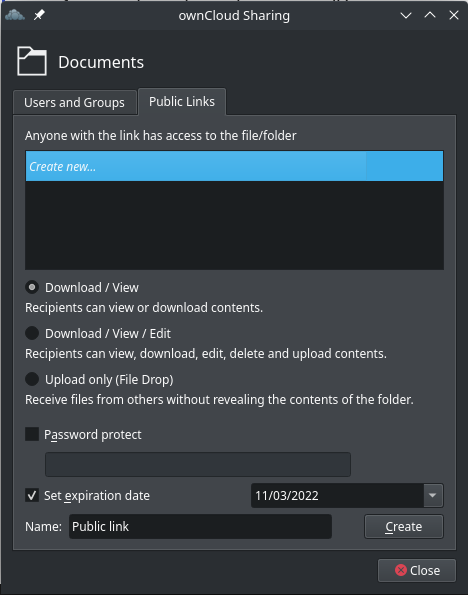Click 'Recipients can view or download contents.' text
Screen dimensions: 468x595
[x=144, y=307]
